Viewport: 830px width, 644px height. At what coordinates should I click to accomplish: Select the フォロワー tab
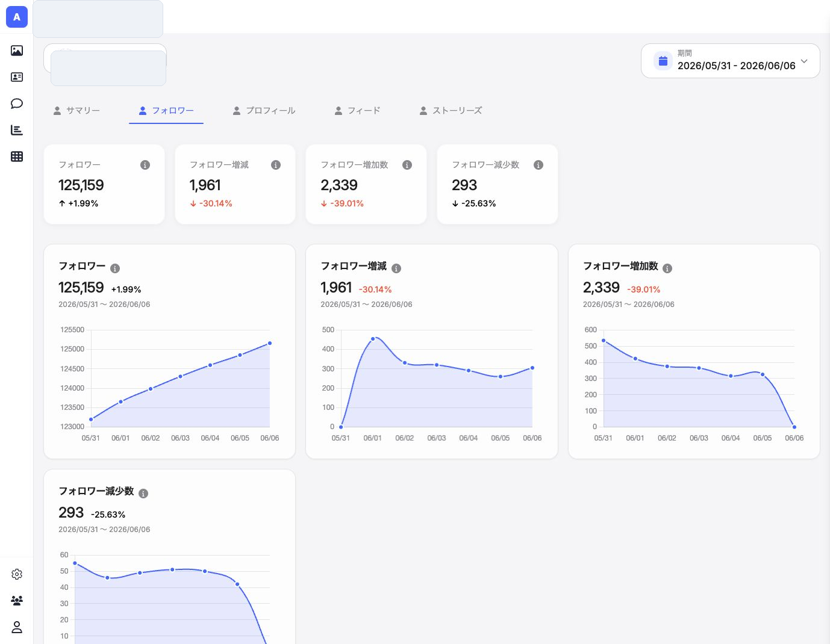pyautogui.click(x=166, y=111)
